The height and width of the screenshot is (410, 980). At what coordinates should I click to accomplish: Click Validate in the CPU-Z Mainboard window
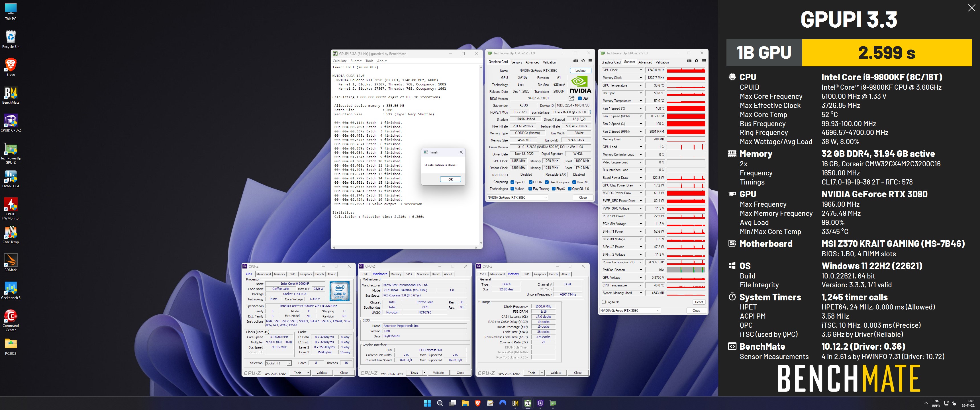pos(438,373)
